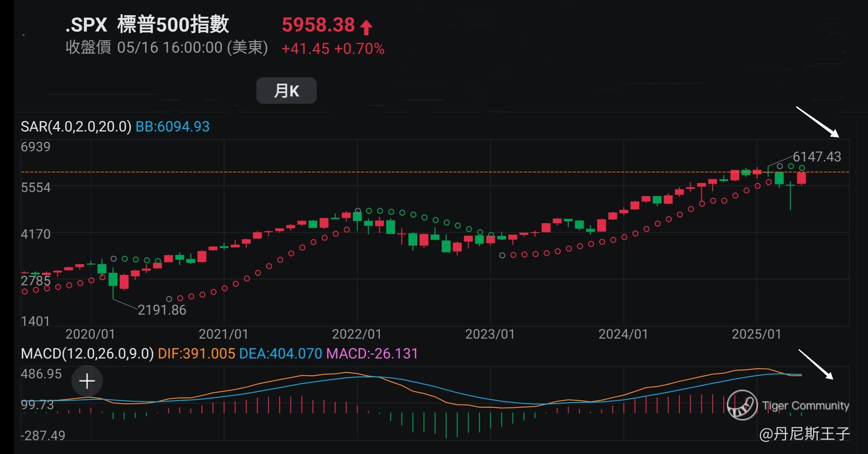
Task: Click the BB:6094.93 value label
Action: pyautogui.click(x=172, y=126)
